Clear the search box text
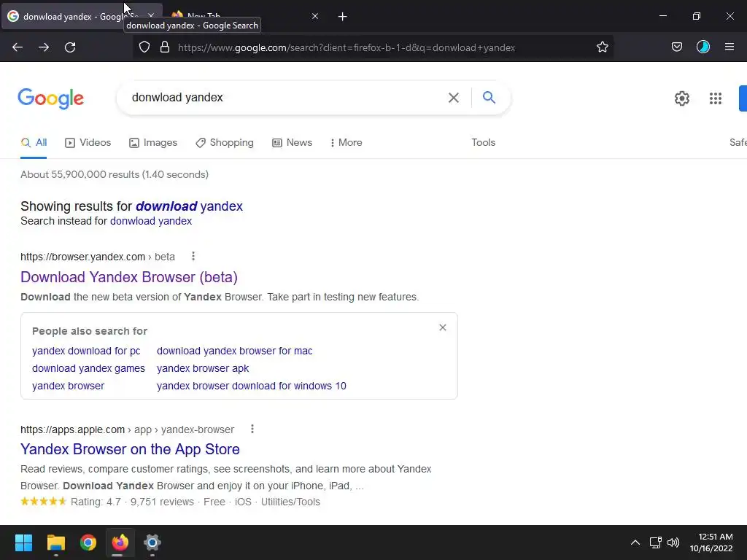The image size is (747, 560). tap(454, 98)
